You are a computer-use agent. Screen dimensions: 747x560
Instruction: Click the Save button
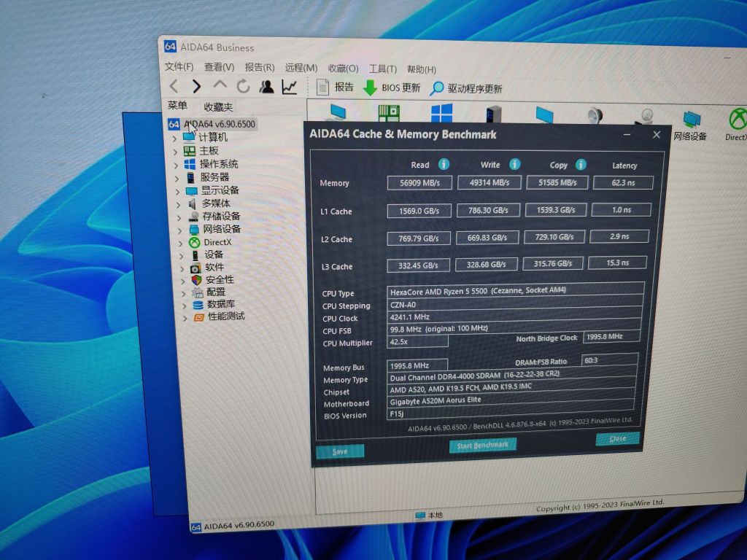tap(340, 451)
